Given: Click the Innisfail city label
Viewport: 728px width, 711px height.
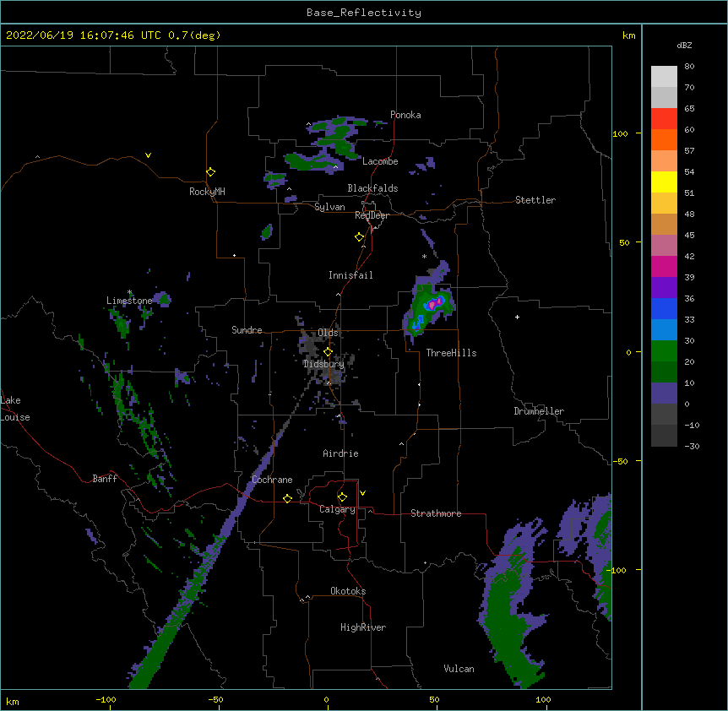Looking at the screenshot, I should pyautogui.click(x=350, y=275).
